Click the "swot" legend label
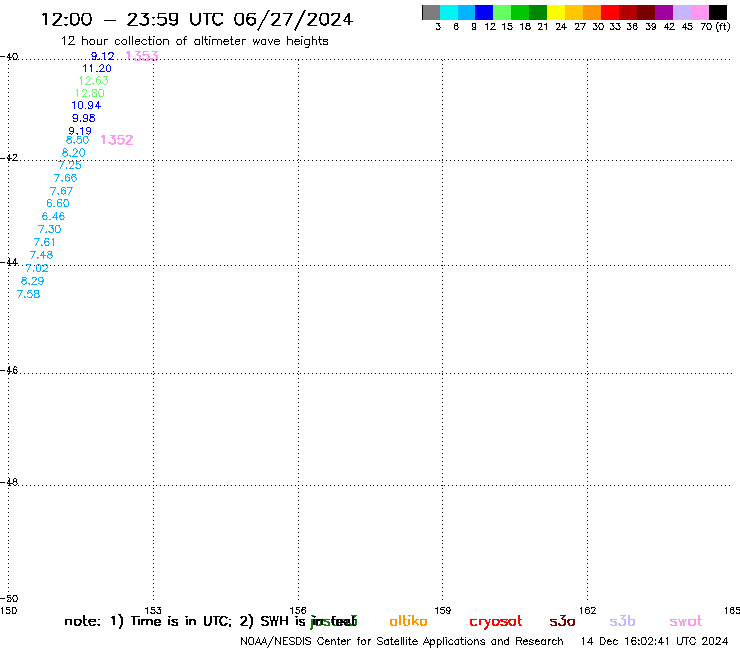Screen dimensions: 740x650 [x=686, y=621]
